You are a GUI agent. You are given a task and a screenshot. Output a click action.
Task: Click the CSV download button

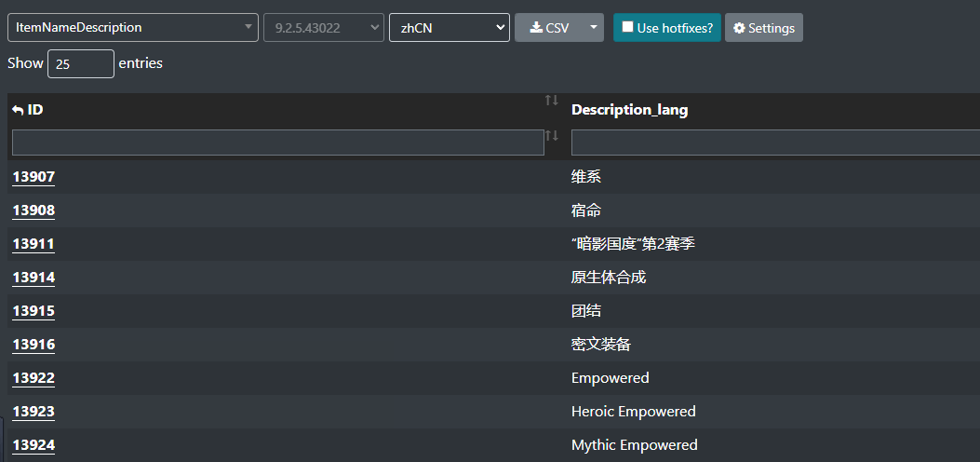point(549,28)
